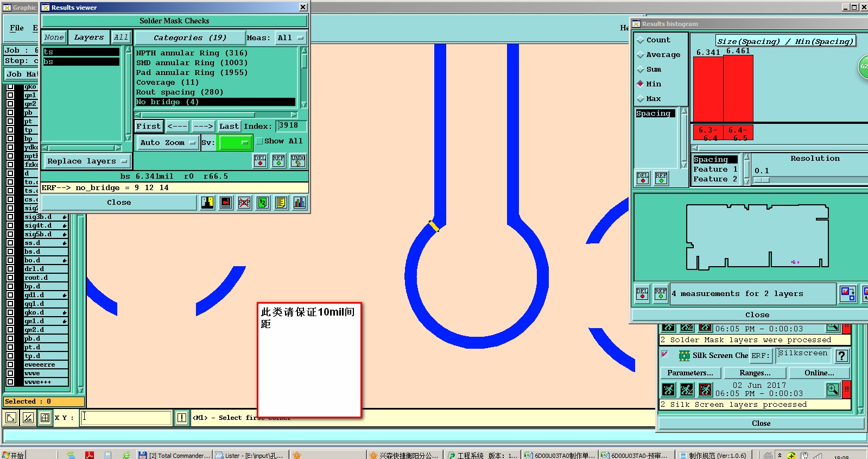Click the blue-red layout icon in histogram
868x459 pixels.
click(847, 294)
